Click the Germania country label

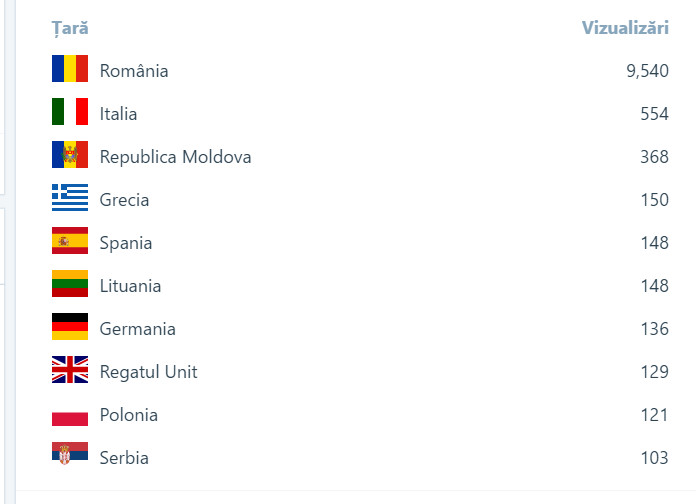click(x=137, y=329)
